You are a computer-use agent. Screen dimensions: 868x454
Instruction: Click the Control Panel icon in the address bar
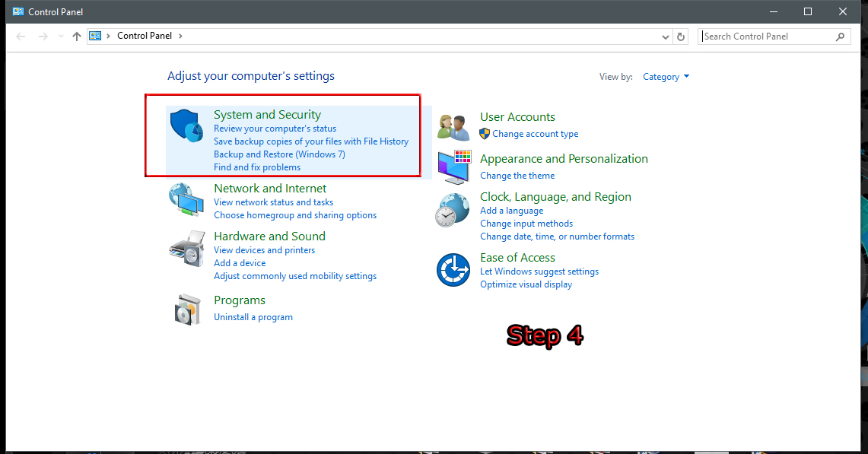click(94, 35)
